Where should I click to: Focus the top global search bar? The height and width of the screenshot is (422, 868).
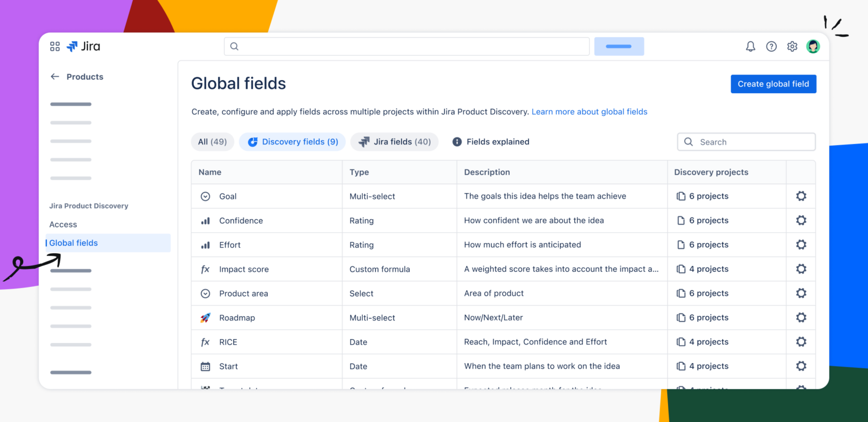(x=407, y=46)
